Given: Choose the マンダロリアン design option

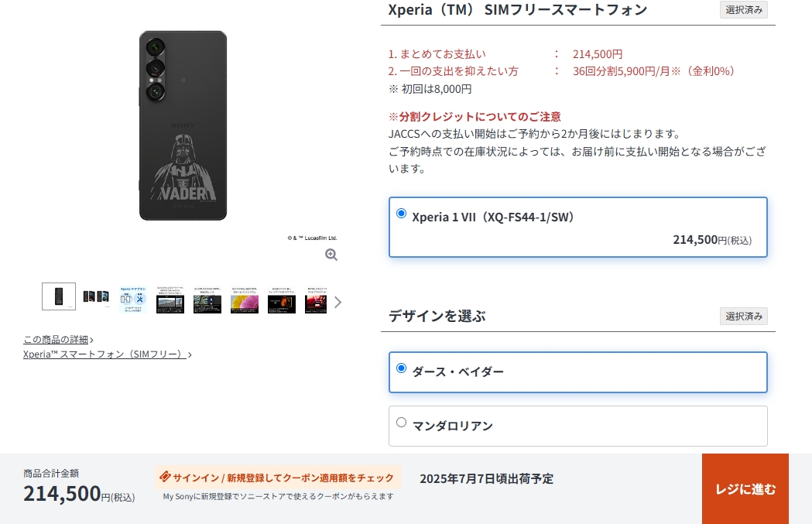Looking at the screenshot, I should pyautogui.click(x=578, y=426).
